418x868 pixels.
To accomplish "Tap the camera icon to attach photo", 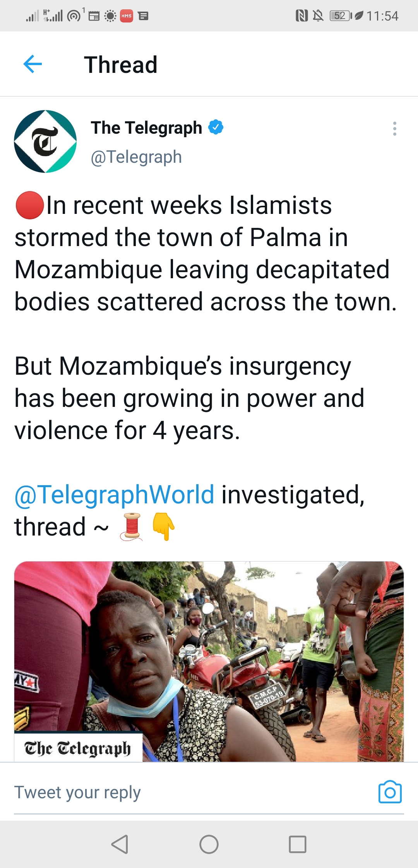I will pyautogui.click(x=390, y=792).
